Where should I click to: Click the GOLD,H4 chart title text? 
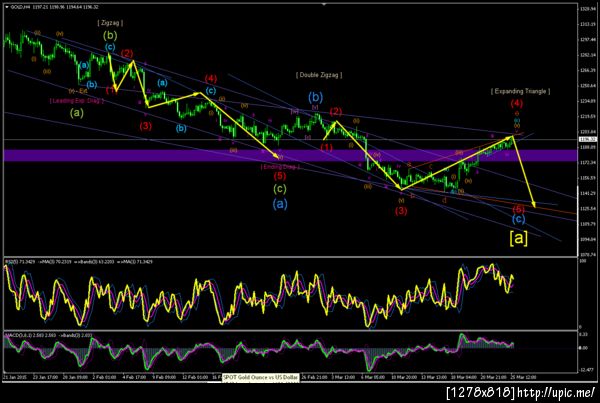19,7
